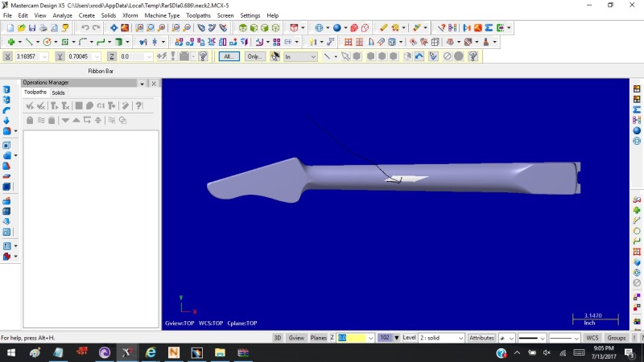Select the red solid shading icon
This screenshot has height=362, width=644.
pyautogui.click(x=354, y=28)
